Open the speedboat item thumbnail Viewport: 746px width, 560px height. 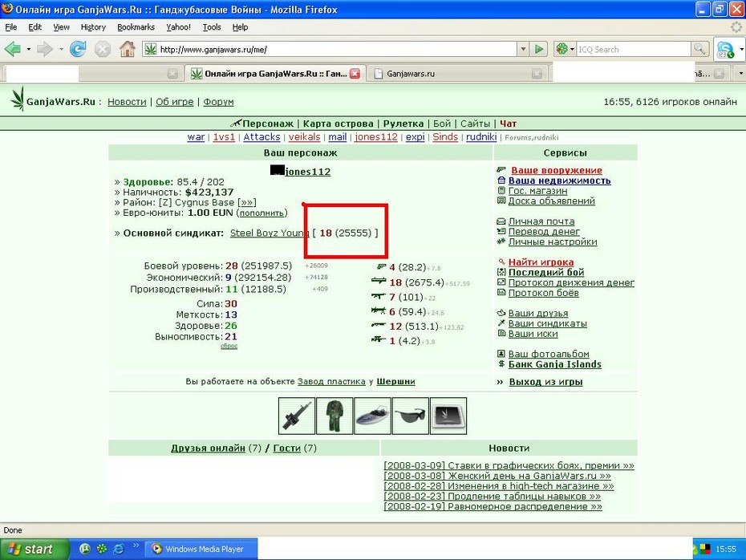373,416
